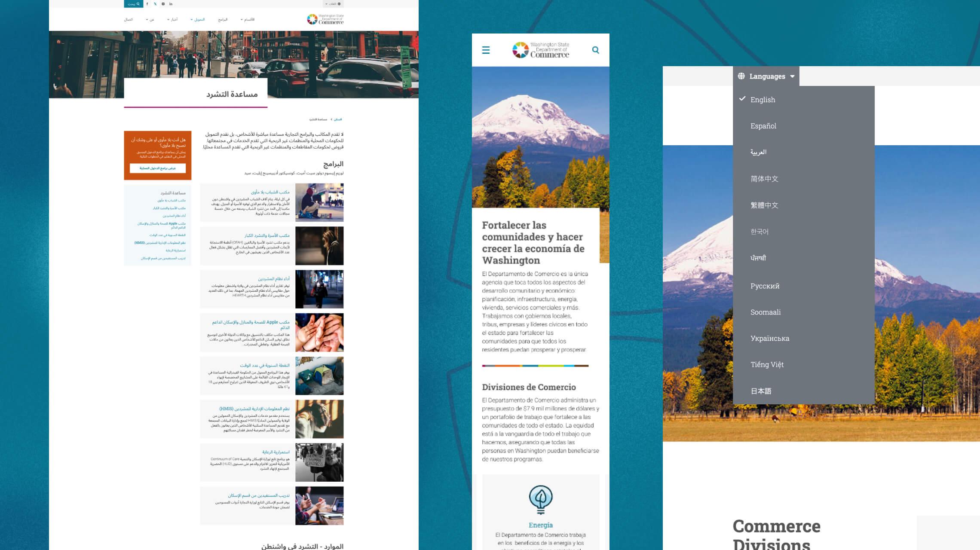Expand the Languages dropdown menu

click(x=767, y=75)
